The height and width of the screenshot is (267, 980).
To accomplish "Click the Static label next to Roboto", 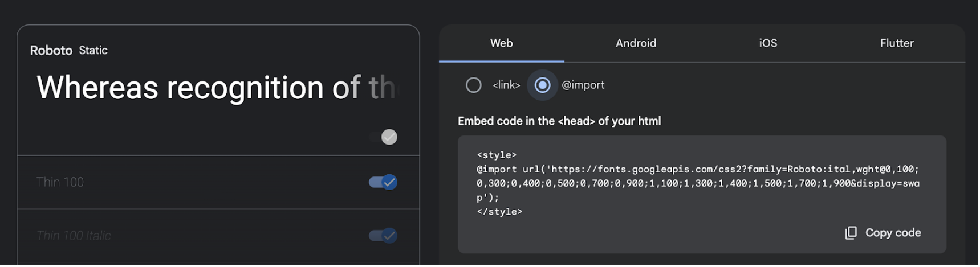I will coord(93,51).
